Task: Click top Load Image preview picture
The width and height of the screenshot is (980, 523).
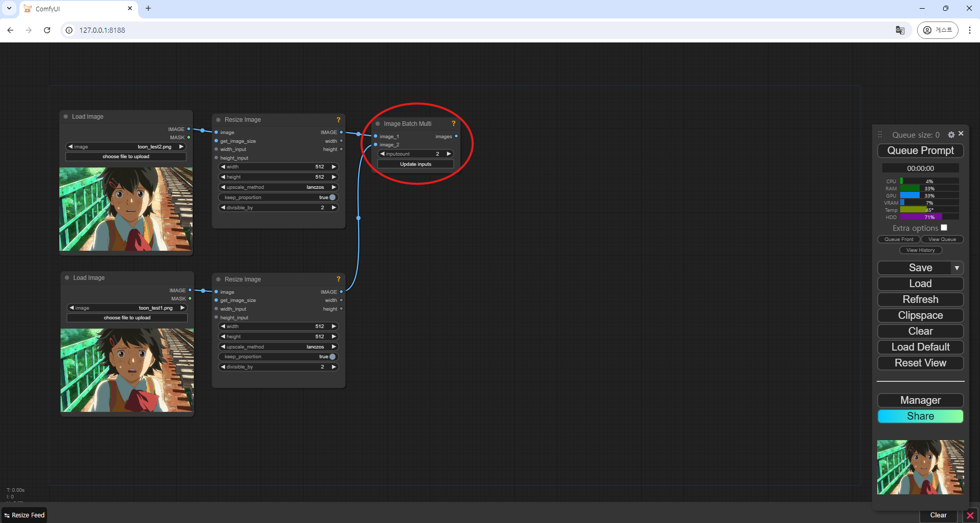Action: click(126, 209)
